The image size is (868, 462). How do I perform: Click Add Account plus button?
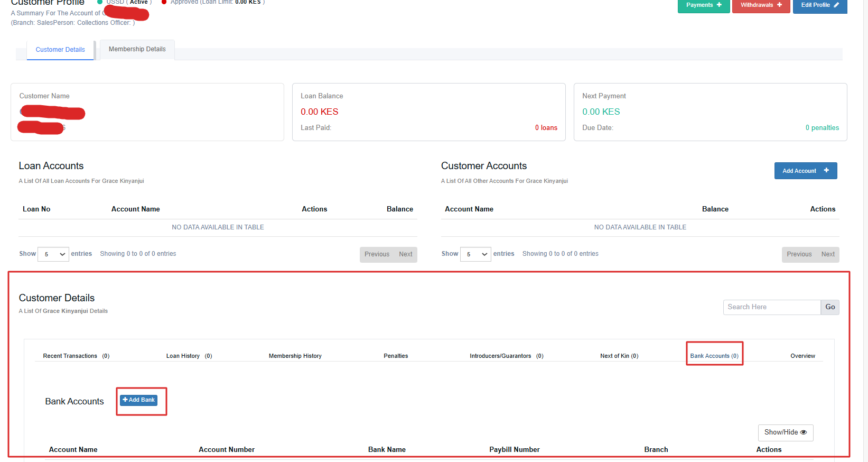pyautogui.click(x=805, y=171)
